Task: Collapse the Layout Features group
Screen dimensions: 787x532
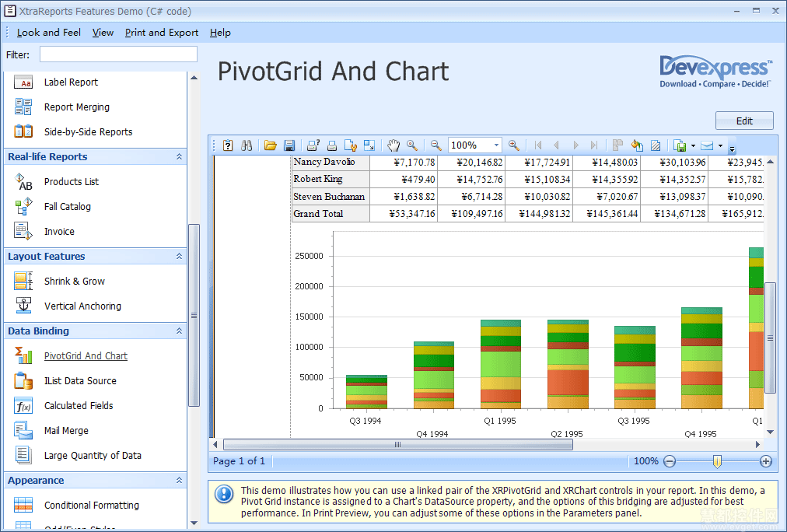Action: (179, 256)
